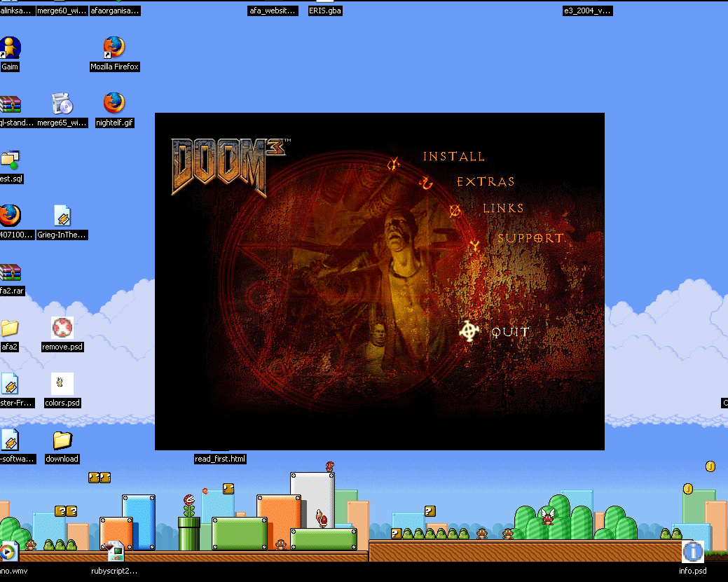Click the ERIS.gba file label

point(325,11)
